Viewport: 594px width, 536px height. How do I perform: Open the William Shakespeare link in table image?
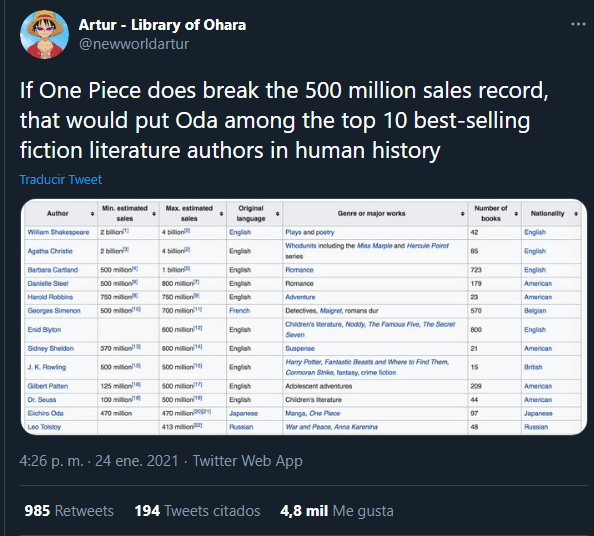click(x=58, y=232)
